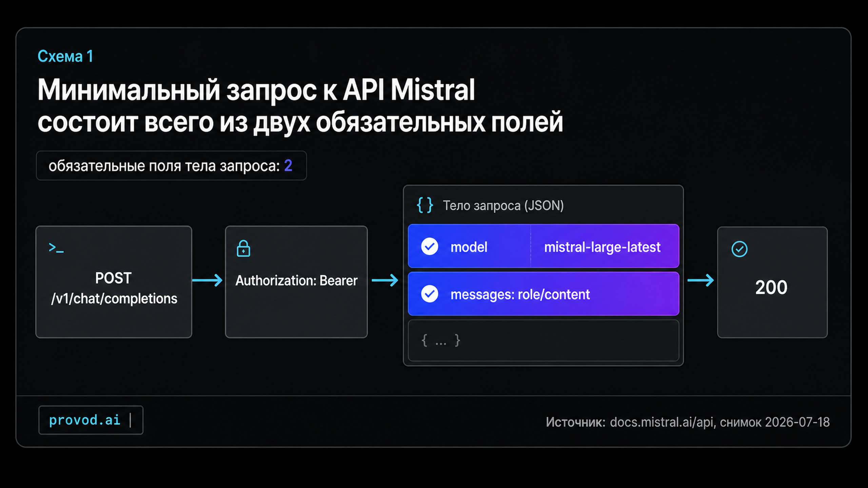Click the number 2 in the required-fields badge
Image resolution: width=868 pixels, height=488 pixels.
(288, 166)
